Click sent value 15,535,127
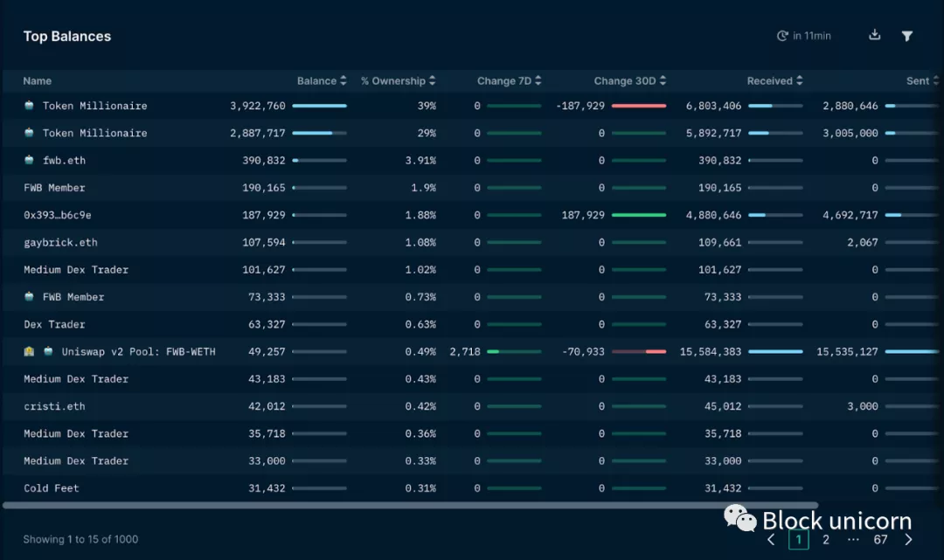This screenshot has height=560, width=944. click(847, 351)
